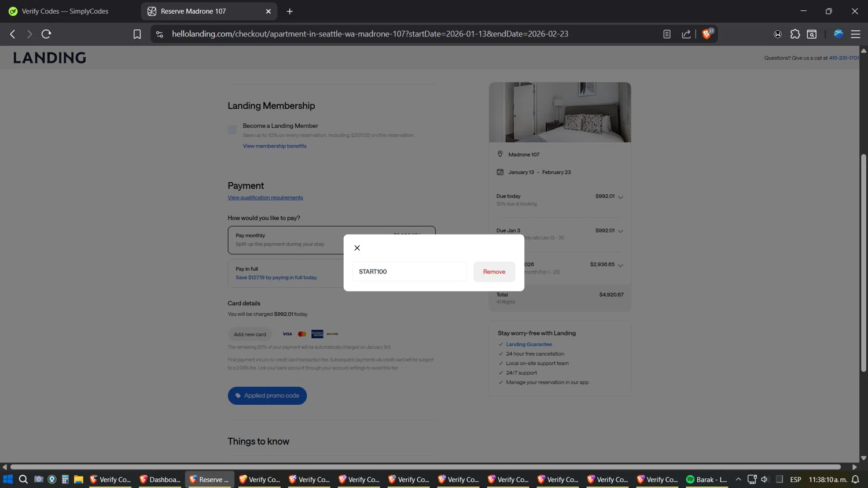Expand the $2,936.65 payment breakdown

pyautogui.click(x=620, y=265)
